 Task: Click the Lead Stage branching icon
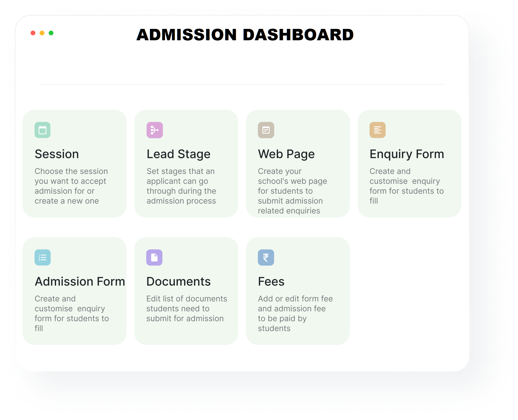(155, 130)
